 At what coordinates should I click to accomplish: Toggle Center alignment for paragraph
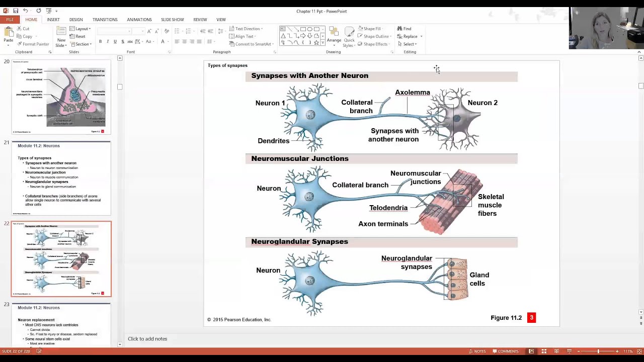point(184,41)
